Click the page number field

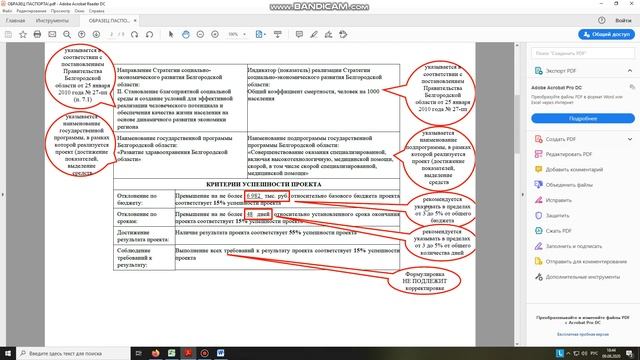pyautogui.click(x=112, y=35)
